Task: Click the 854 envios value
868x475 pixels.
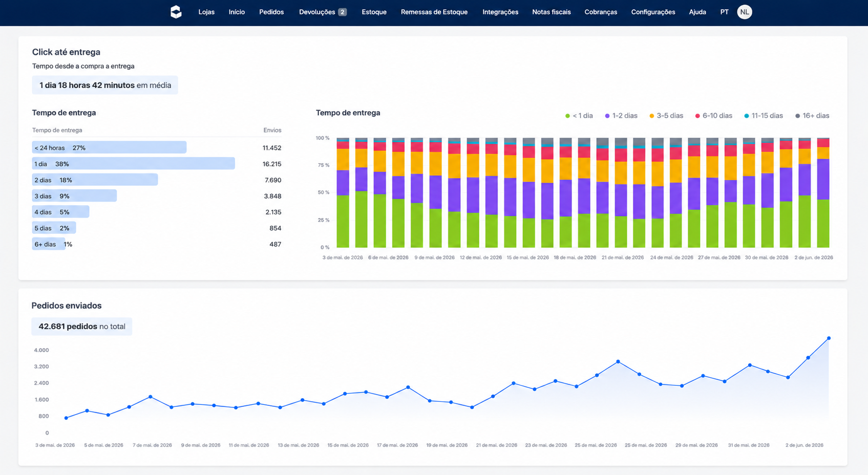Action: (x=276, y=228)
